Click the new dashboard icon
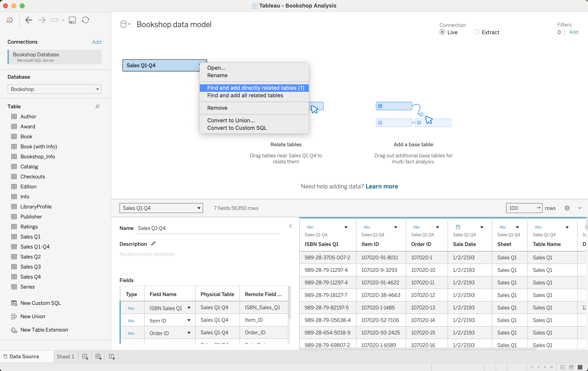Viewport: 588px width, 371px height. pyautogui.click(x=98, y=357)
